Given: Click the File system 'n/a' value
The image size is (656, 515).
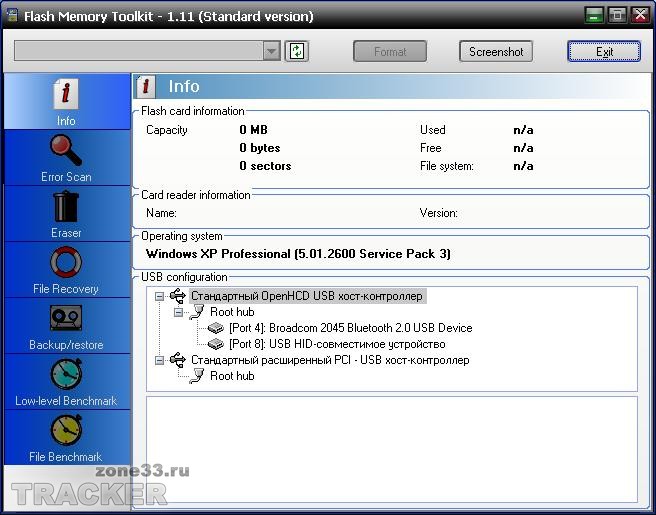Looking at the screenshot, I should point(523,166).
